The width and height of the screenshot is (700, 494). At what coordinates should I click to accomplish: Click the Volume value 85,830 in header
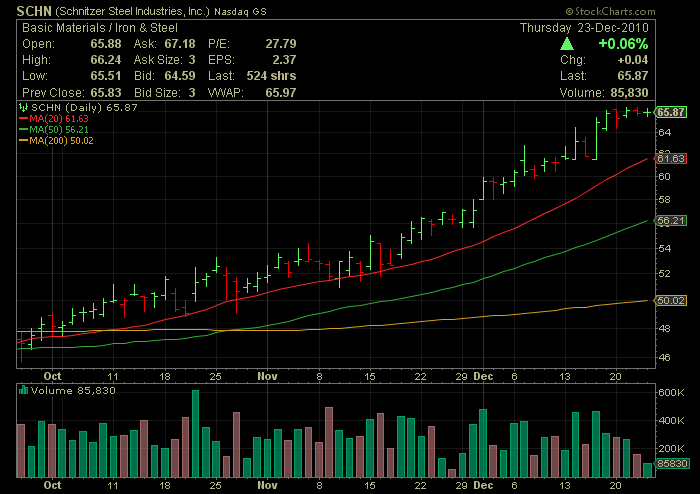coord(628,92)
